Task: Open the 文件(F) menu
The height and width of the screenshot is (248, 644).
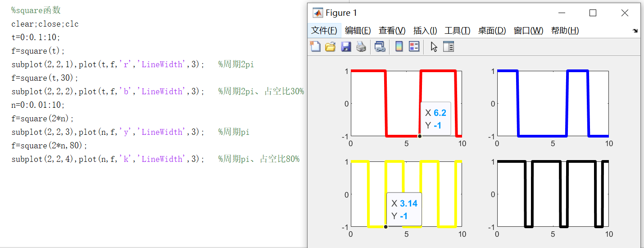Action: pos(324,31)
